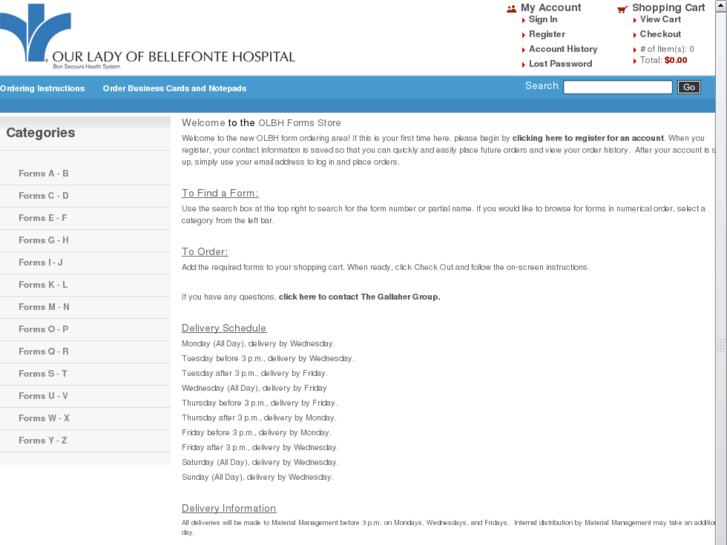Click the Delivery Information heading
This screenshot has height=545, width=727.
(229, 508)
